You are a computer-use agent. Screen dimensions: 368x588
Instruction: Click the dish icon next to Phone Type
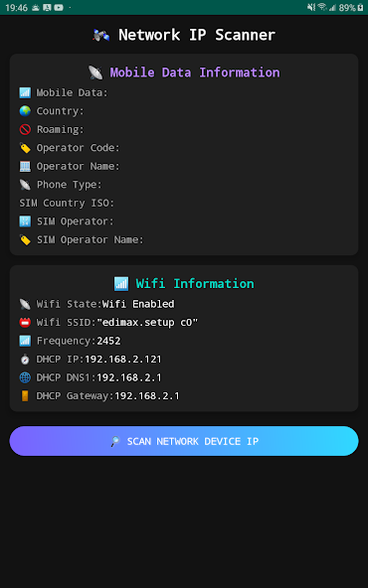25,185
